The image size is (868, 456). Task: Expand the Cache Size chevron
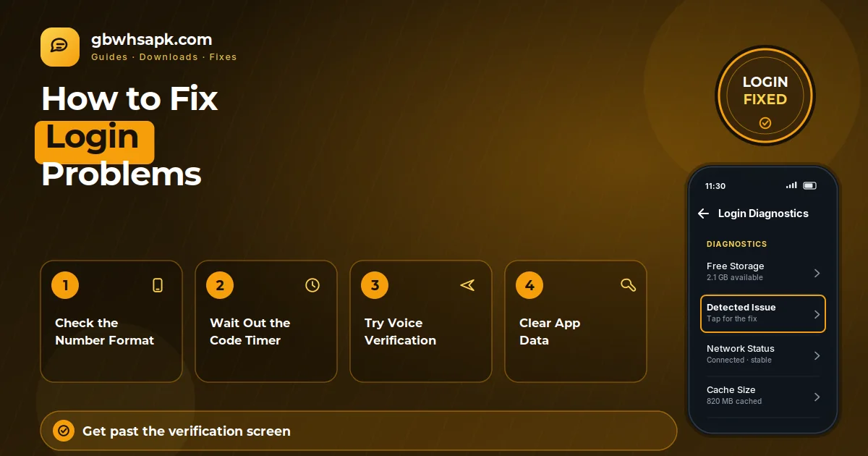pos(817,397)
